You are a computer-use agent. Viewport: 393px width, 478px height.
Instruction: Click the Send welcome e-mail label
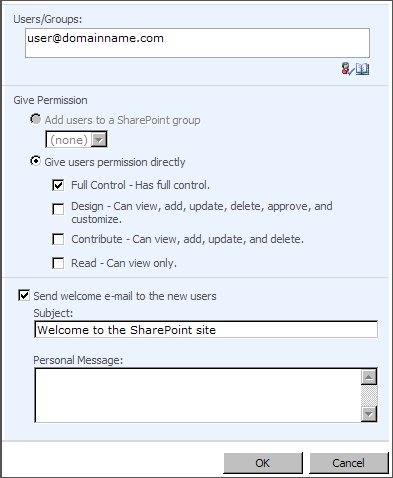tap(125, 296)
